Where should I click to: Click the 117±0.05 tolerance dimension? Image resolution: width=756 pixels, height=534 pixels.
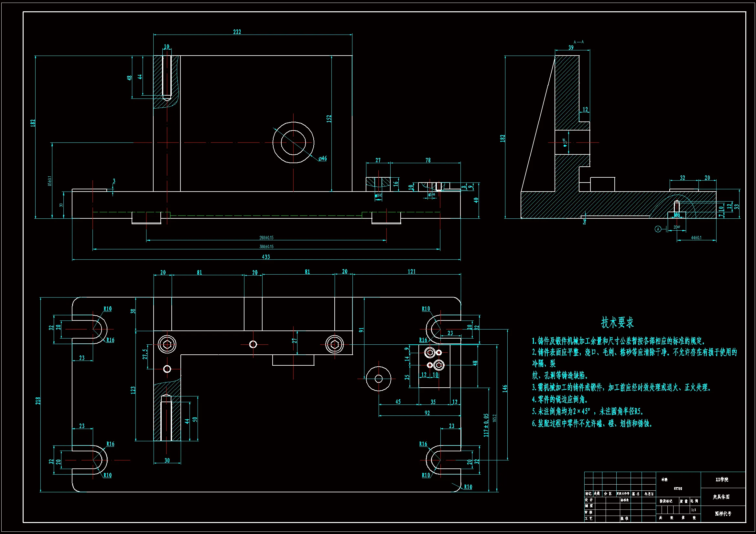coord(486,425)
